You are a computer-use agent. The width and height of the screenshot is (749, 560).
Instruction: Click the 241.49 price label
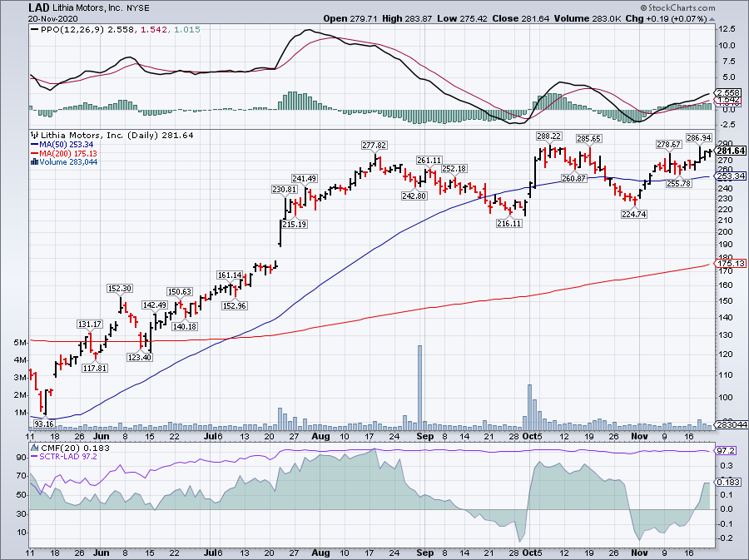tap(305, 179)
